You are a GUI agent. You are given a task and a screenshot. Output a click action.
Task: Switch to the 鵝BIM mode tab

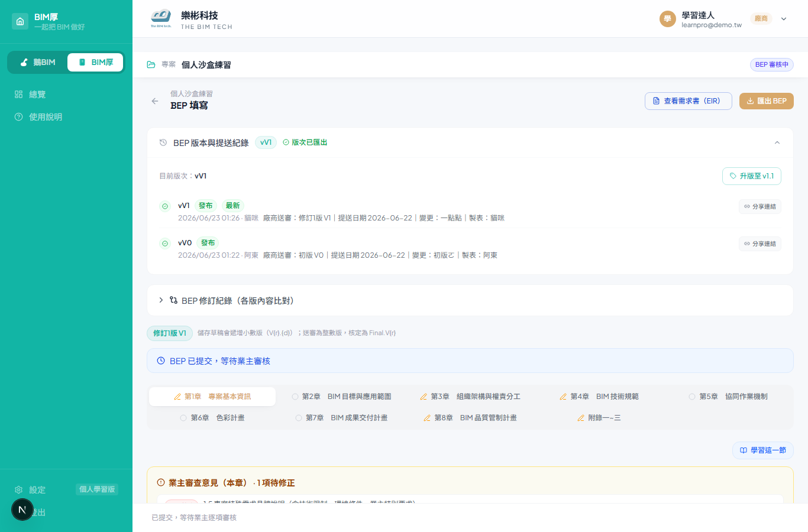tap(38, 62)
